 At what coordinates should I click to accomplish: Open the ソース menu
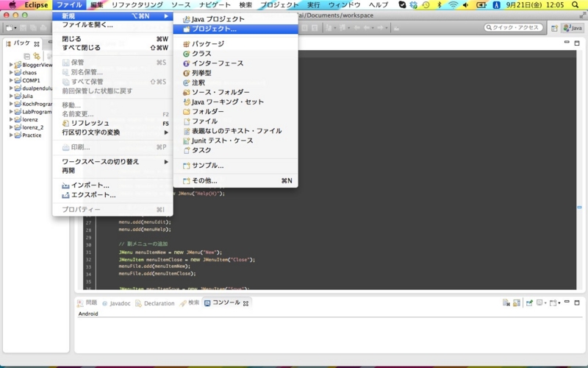(181, 5)
